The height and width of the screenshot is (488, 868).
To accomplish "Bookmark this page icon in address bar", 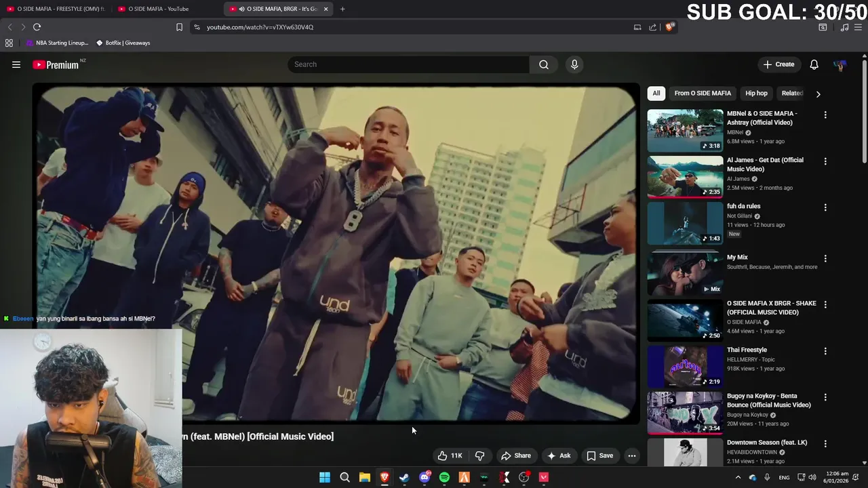I will click(x=179, y=27).
